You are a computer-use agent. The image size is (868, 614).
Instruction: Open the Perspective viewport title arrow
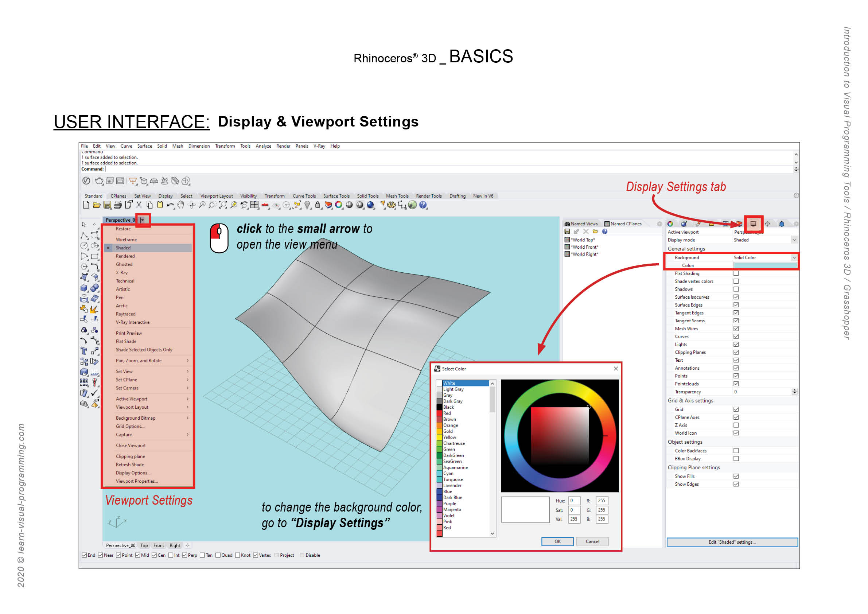click(x=143, y=219)
